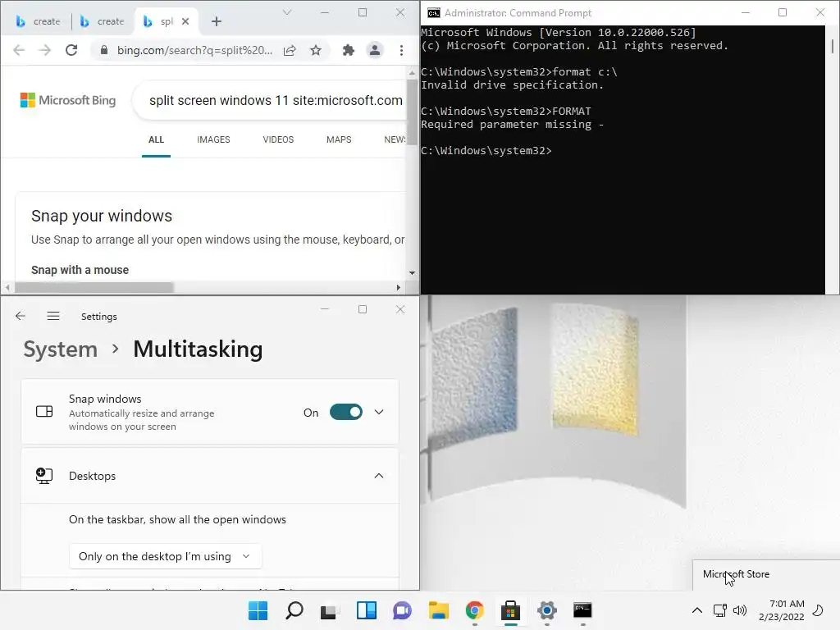This screenshot has height=630, width=840.
Task: Click the volume speaker tray icon
Action: 740,610
